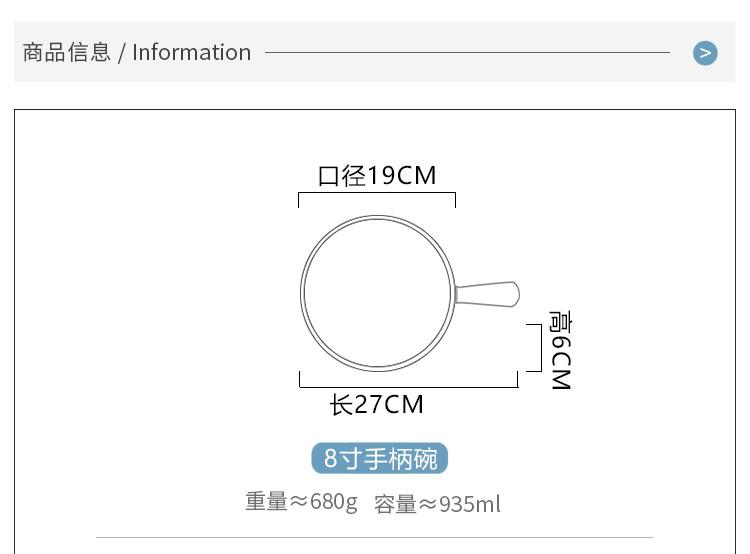Click the 口径19CM dimension label
This screenshot has width=750, height=554.
(377, 176)
